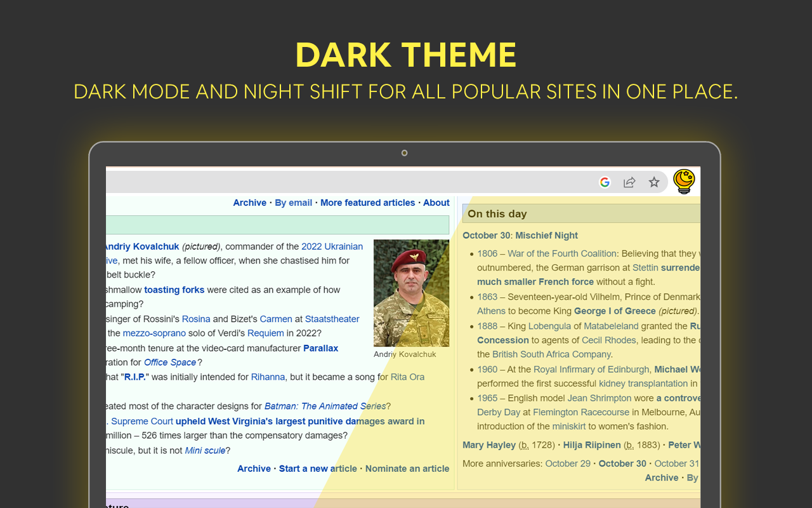
Task: Open the 1806 year link
Action: (487, 253)
